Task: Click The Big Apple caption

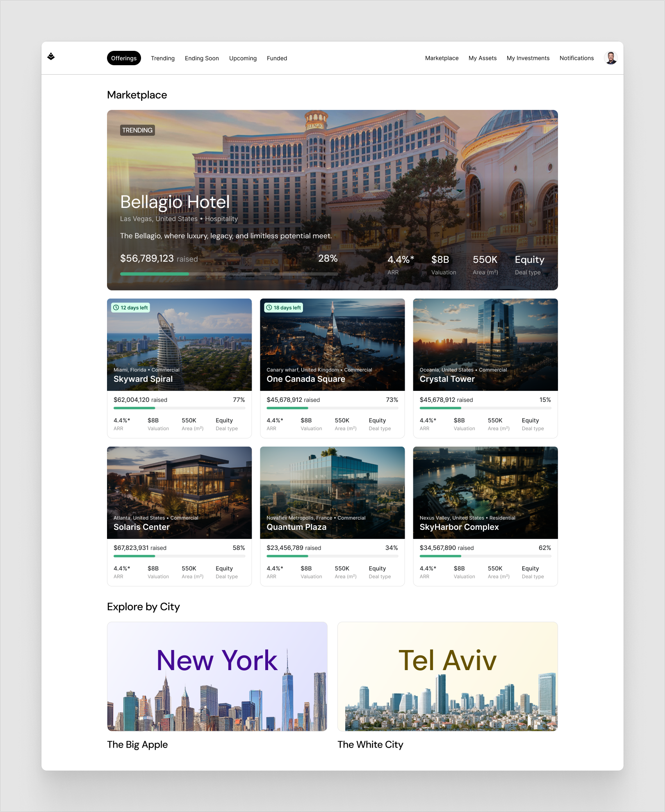Action: click(137, 744)
